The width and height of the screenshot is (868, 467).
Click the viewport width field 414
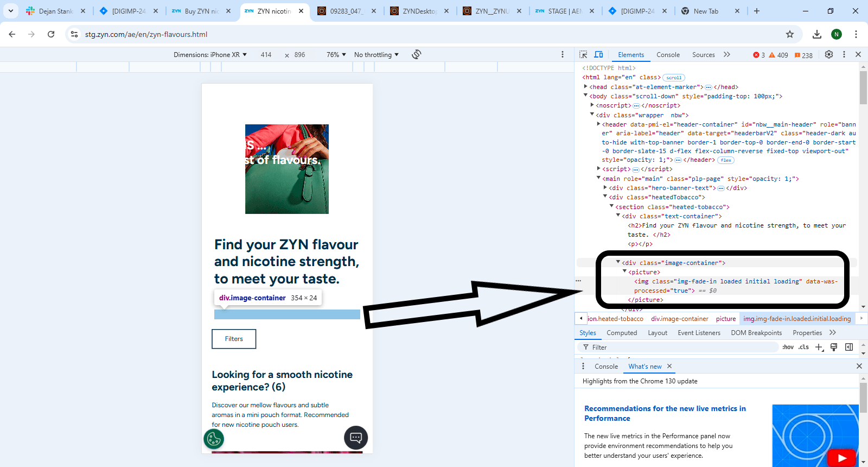click(x=266, y=55)
